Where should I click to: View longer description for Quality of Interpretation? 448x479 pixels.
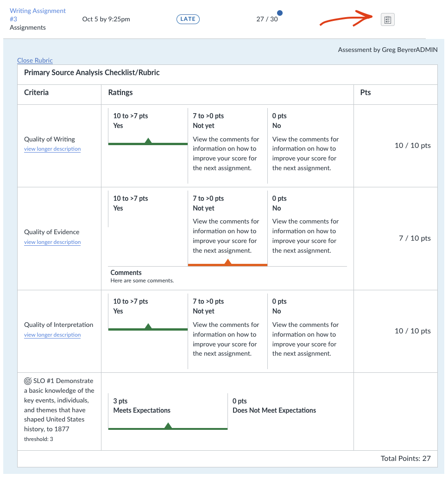click(52, 335)
